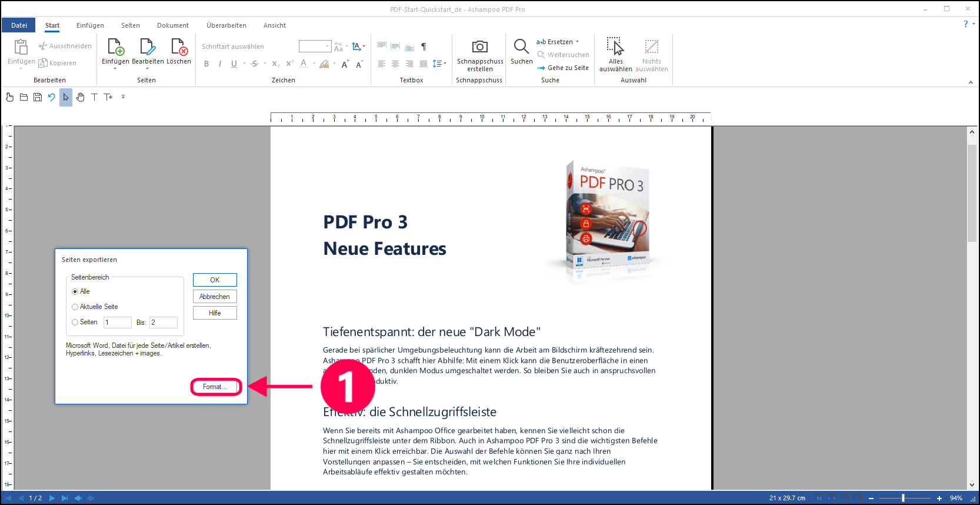The width and height of the screenshot is (980, 505).
Task: Click the help question mark icon
Action: click(x=965, y=24)
